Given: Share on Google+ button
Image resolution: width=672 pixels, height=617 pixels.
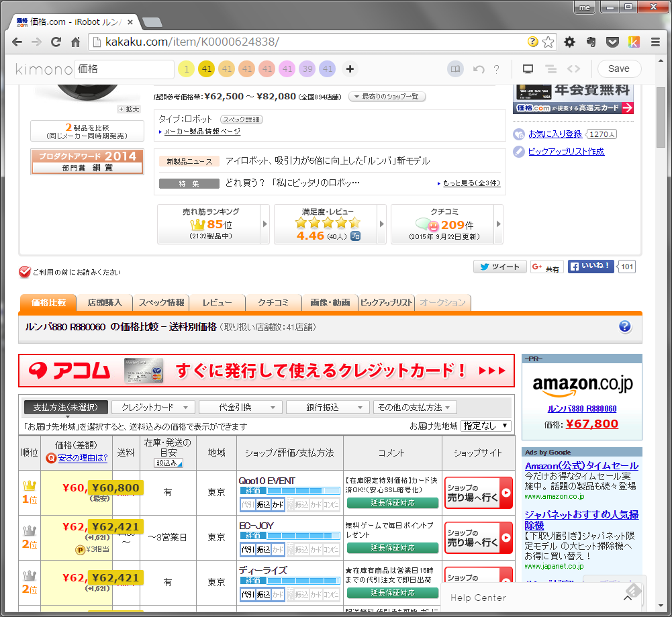Looking at the screenshot, I should pyautogui.click(x=546, y=267).
